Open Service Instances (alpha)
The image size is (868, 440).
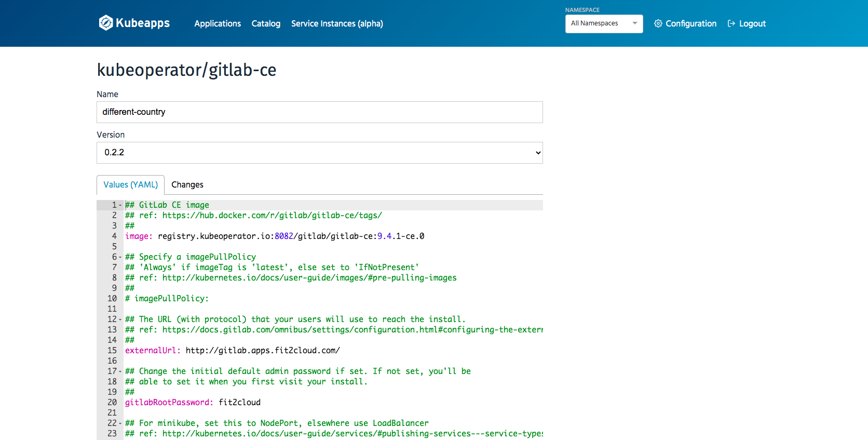point(337,23)
